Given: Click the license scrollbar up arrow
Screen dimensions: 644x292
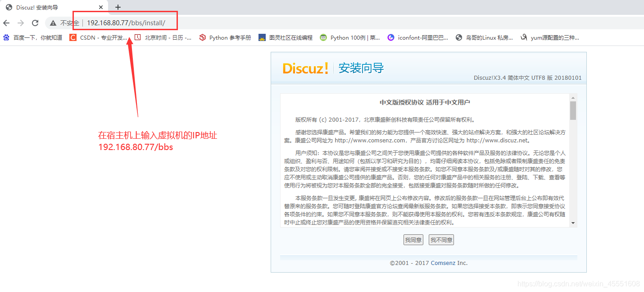Looking at the screenshot, I should coord(573,98).
